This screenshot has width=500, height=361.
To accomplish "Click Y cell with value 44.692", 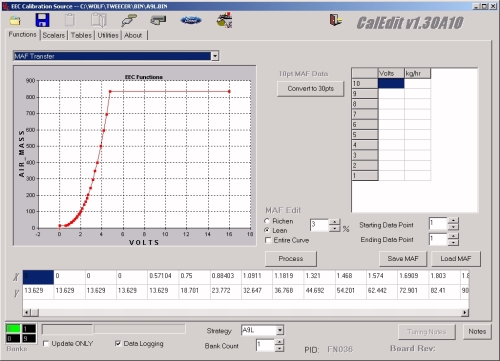I will pos(319,291).
